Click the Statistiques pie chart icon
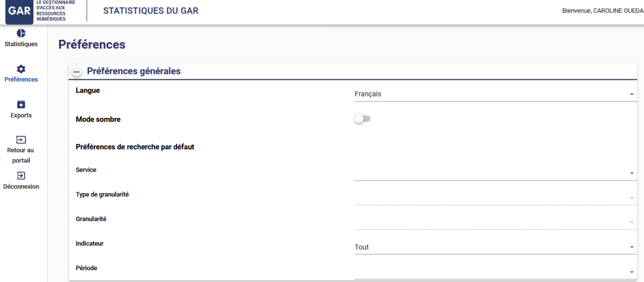 [x=21, y=33]
